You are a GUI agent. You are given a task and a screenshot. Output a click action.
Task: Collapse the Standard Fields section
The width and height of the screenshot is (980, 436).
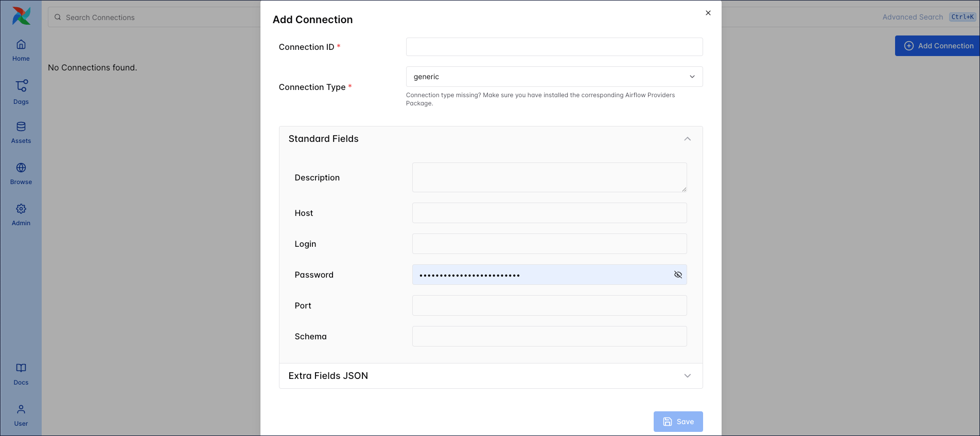pyautogui.click(x=687, y=139)
